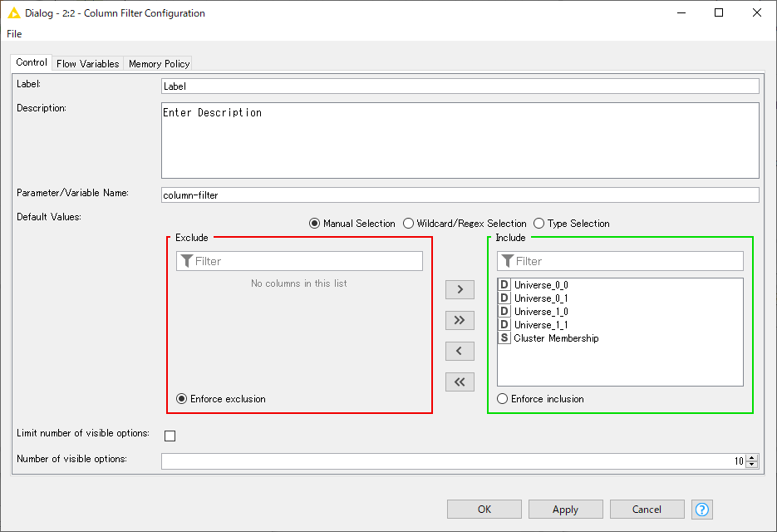Click the Parameter/Variable Name field
Image resolution: width=777 pixels, height=532 pixels.
pyautogui.click(x=460, y=195)
